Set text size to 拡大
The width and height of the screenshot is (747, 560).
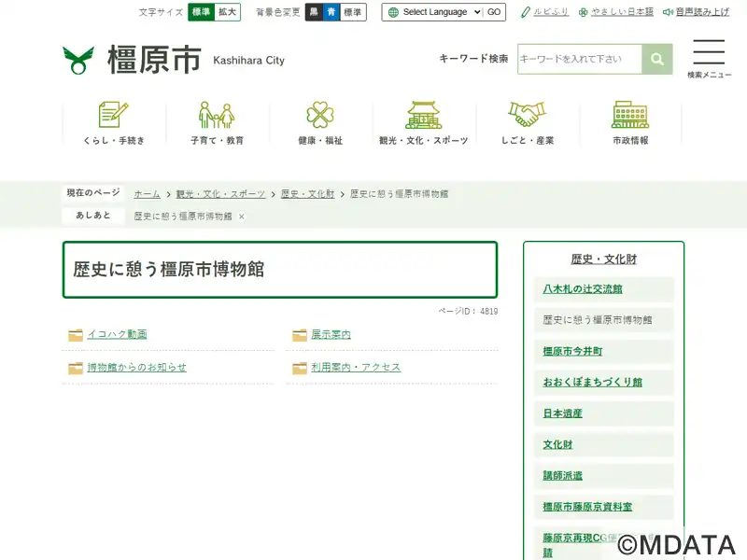pos(228,12)
